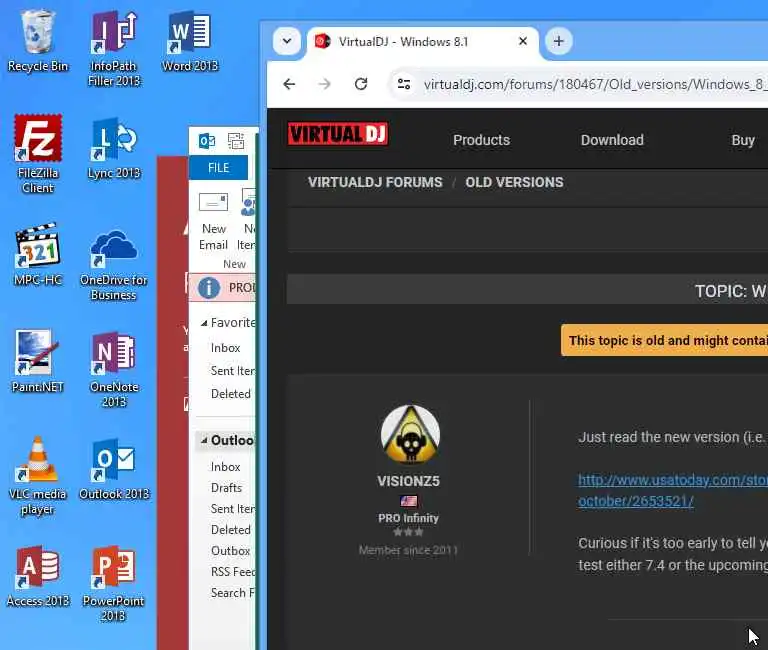Select Deleted under Favorites in Outlook

point(231,394)
